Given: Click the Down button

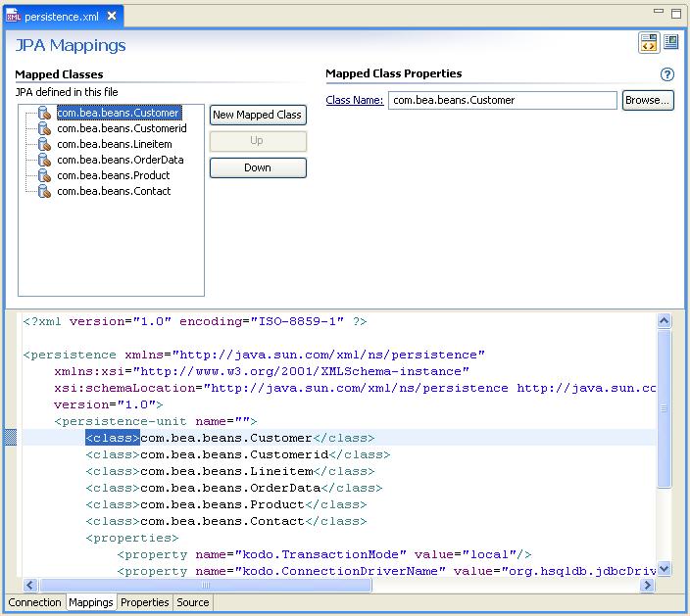Looking at the screenshot, I should (x=258, y=167).
